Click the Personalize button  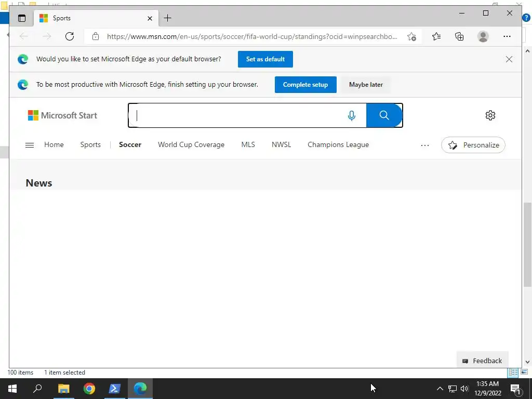pos(473,145)
